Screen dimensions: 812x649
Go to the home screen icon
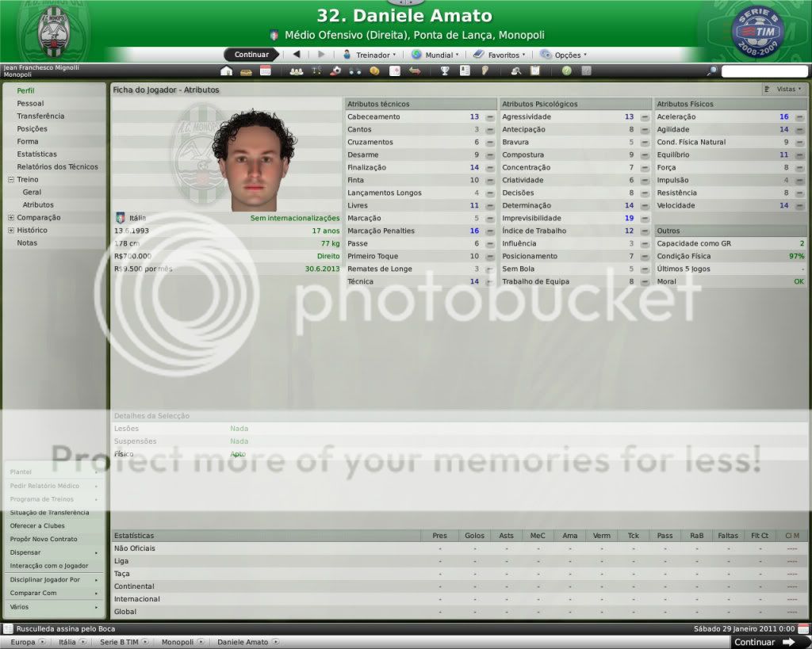pos(227,71)
